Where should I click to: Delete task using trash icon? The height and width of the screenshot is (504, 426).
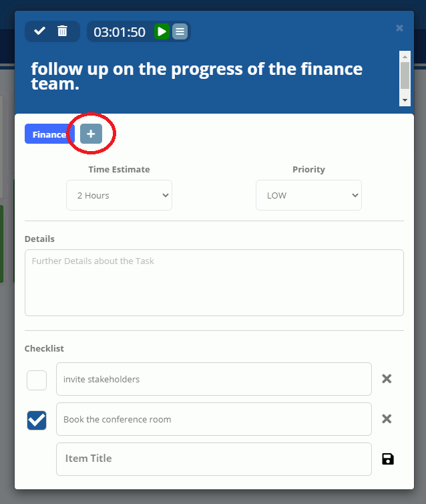click(62, 31)
